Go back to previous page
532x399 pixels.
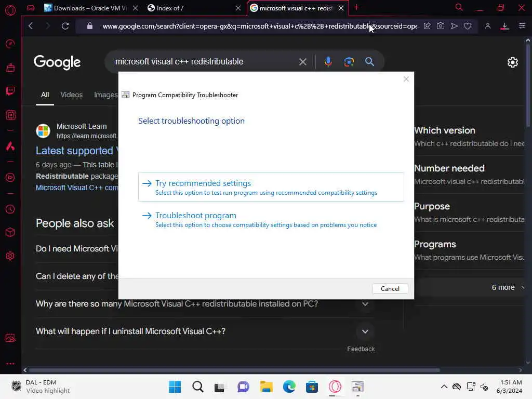pyautogui.click(x=31, y=26)
